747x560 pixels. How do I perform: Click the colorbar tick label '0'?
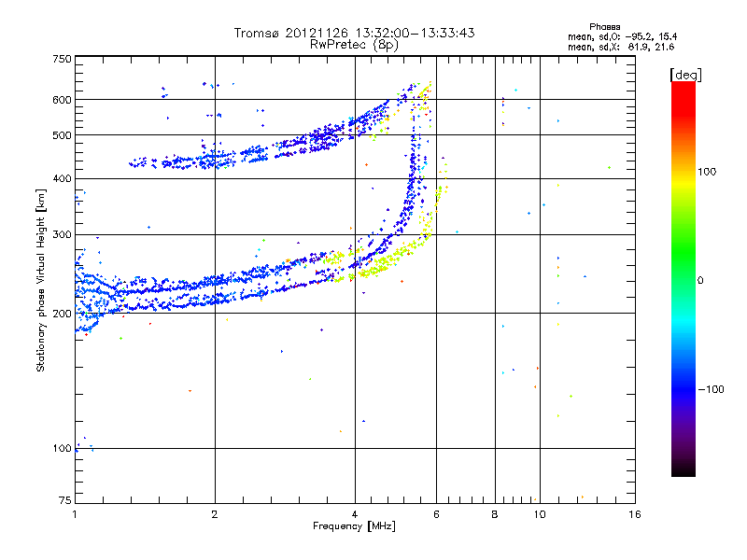coord(700,281)
